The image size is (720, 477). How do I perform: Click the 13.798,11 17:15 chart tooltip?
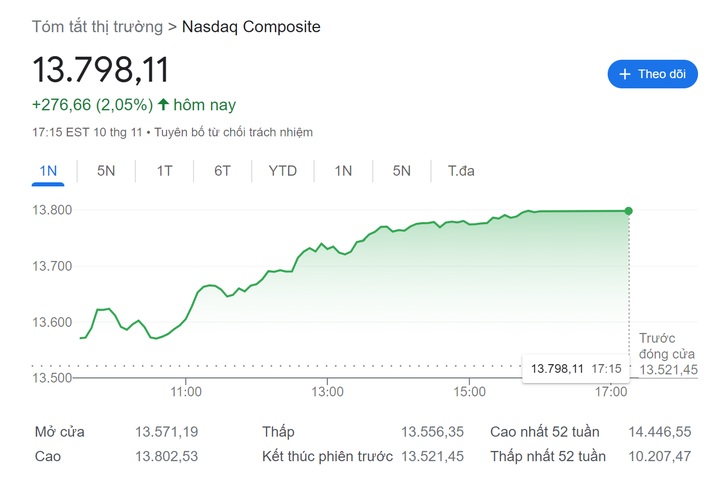(x=574, y=369)
